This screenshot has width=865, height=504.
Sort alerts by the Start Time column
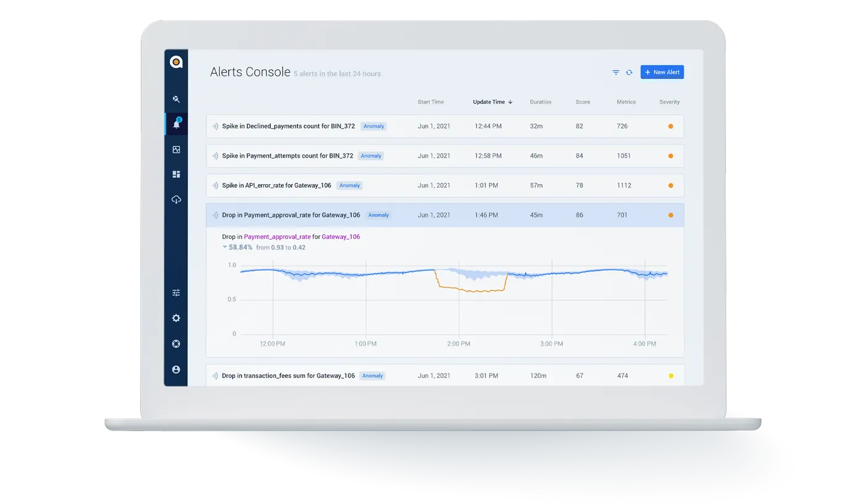431,102
